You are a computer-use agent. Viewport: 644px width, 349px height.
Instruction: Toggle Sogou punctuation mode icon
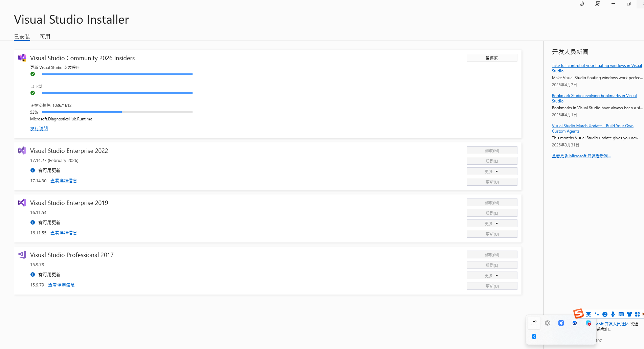point(597,314)
